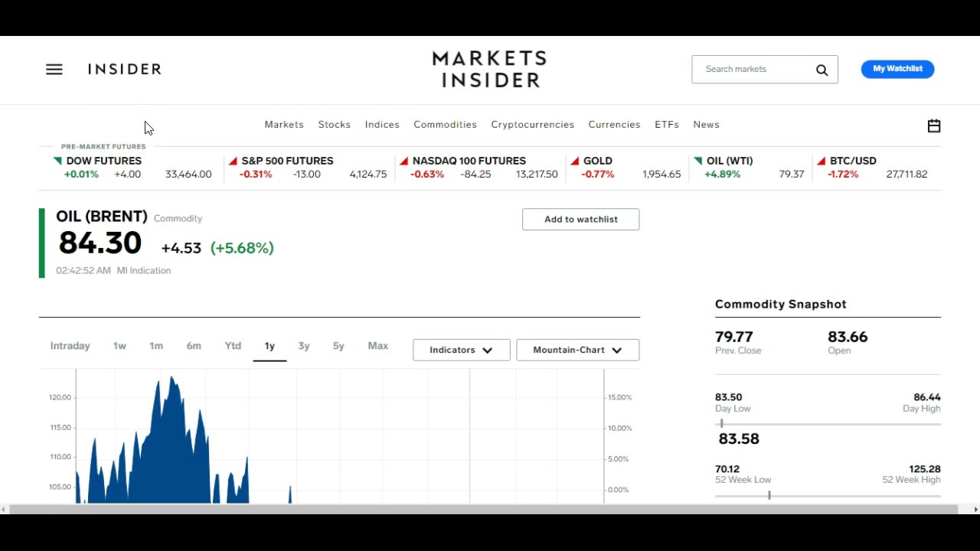Click the red triangle beside Gold
This screenshot has height=551, width=980.
574,161
